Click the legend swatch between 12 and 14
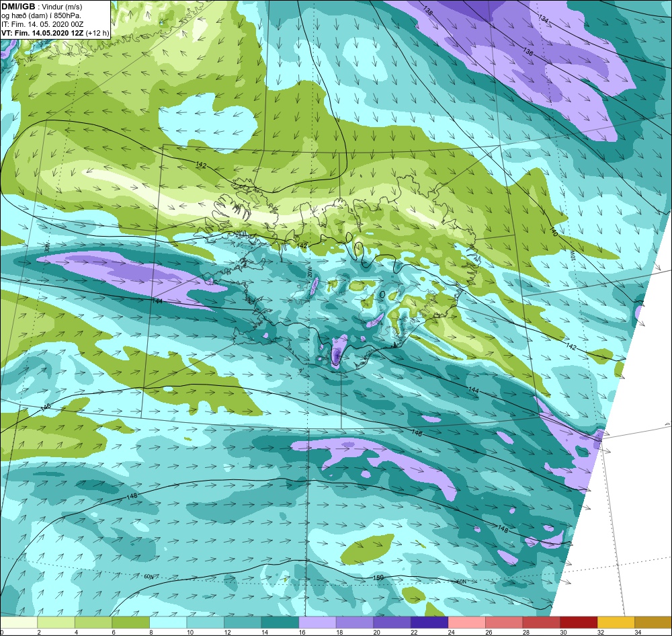This screenshot has width=672, height=636. [x=243, y=622]
